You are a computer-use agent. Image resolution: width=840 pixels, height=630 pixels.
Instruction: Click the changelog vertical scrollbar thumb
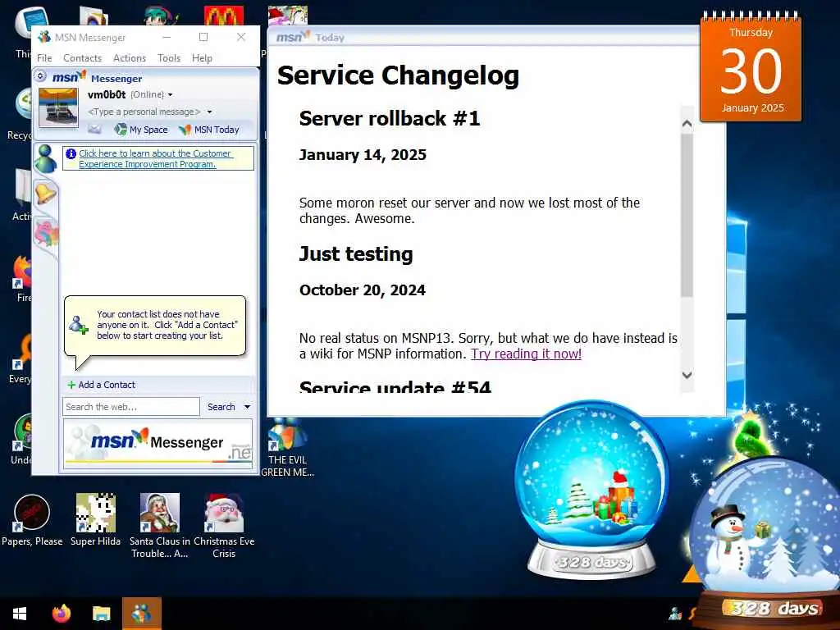(x=687, y=214)
